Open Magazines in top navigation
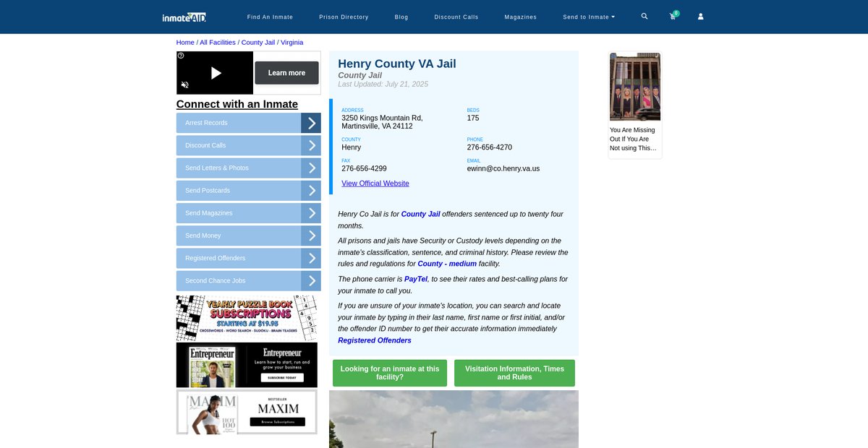The image size is (868, 448). tap(521, 17)
